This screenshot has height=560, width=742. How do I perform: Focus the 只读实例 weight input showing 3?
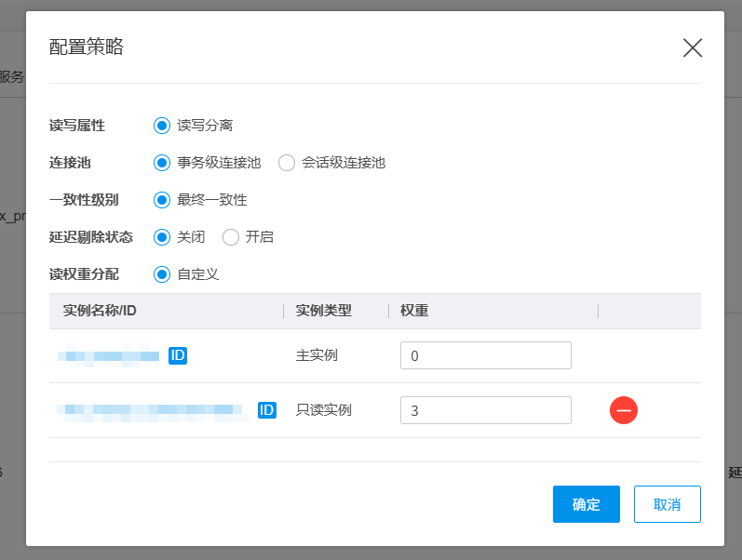click(485, 410)
